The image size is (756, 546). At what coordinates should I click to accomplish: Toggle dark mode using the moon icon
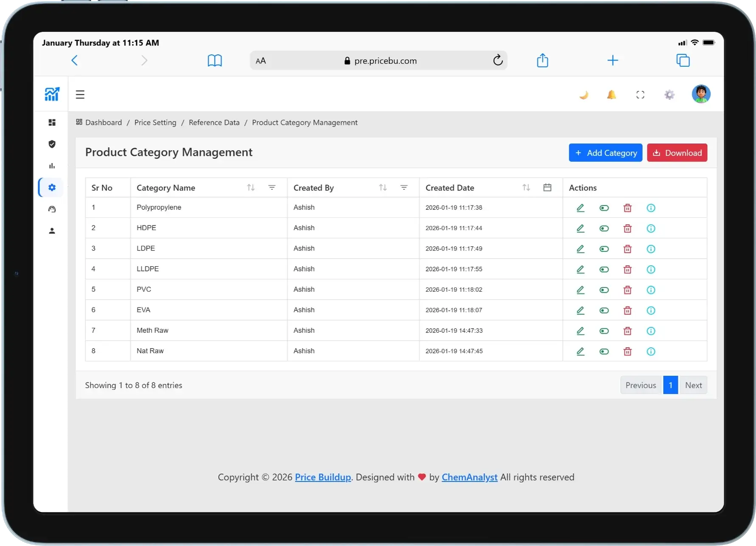[584, 94]
